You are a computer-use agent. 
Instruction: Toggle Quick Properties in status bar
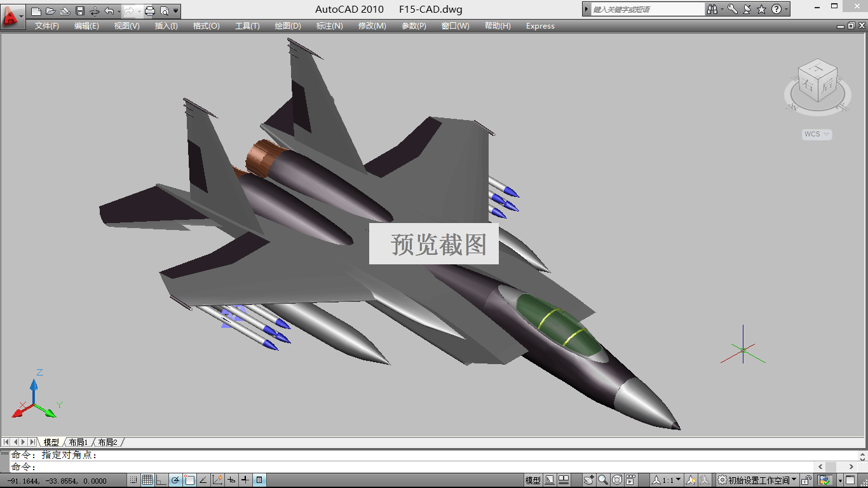pos(259,480)
